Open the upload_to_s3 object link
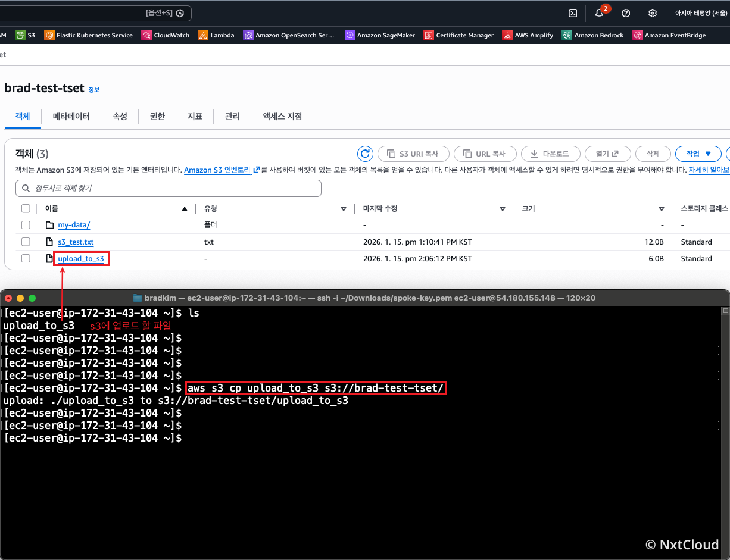This screenshot has height=560, width=730. click(81, 258)
